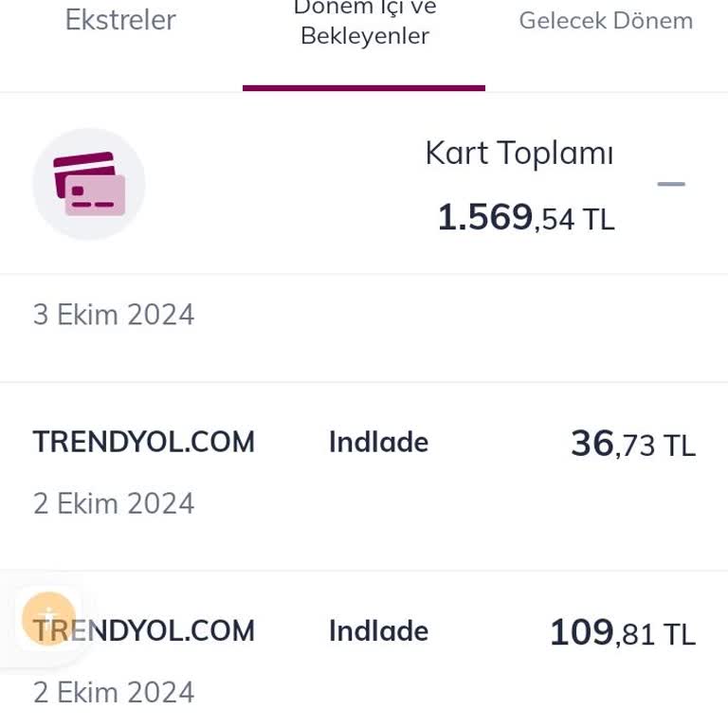
Task: Tap Indlade on the 36,73 TL row
Action: click(378, 442)
